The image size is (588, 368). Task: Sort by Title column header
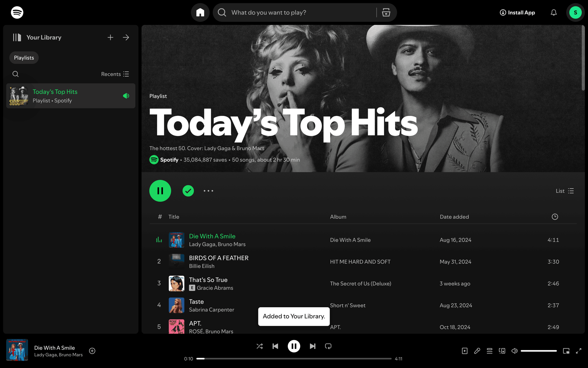(x=174, y=217)
